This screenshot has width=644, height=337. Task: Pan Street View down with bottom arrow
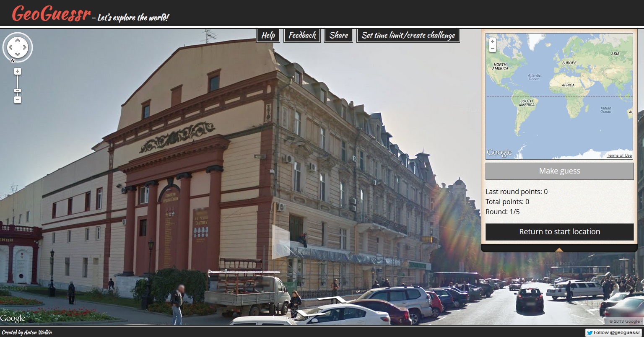[x=18, y=54]
